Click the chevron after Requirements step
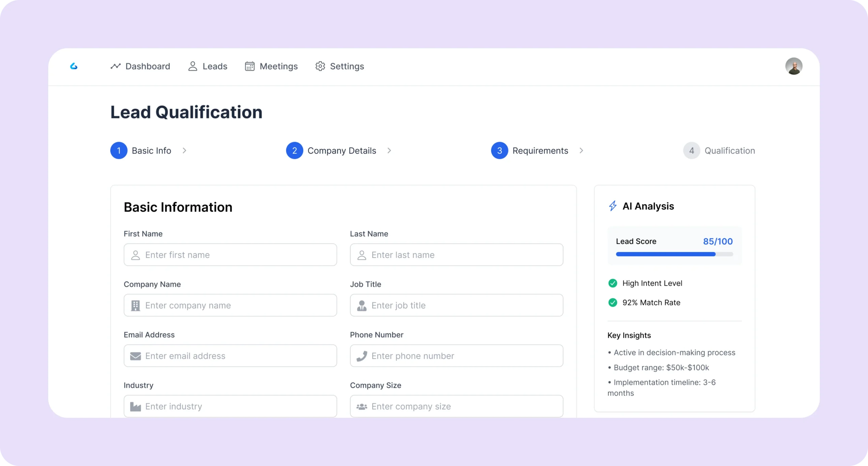868x466 pixels. click(581, 150)
